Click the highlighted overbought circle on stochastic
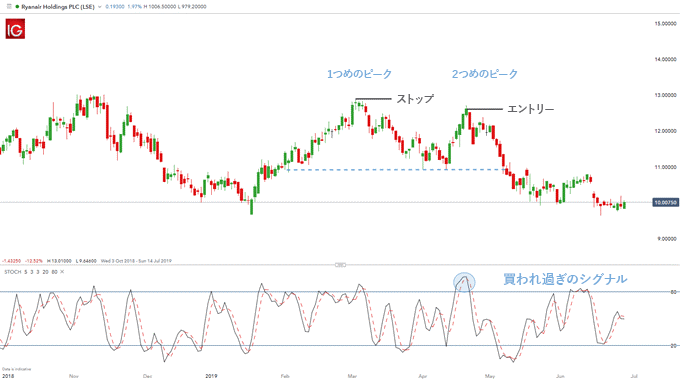The width and height of the screenshot is (680, 379). coord(464,282)
